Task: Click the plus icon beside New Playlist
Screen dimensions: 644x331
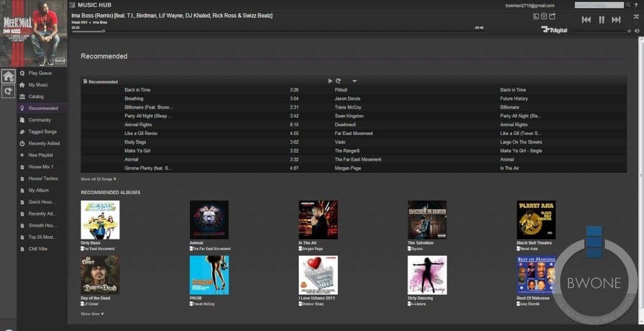Action: (22, 155)
